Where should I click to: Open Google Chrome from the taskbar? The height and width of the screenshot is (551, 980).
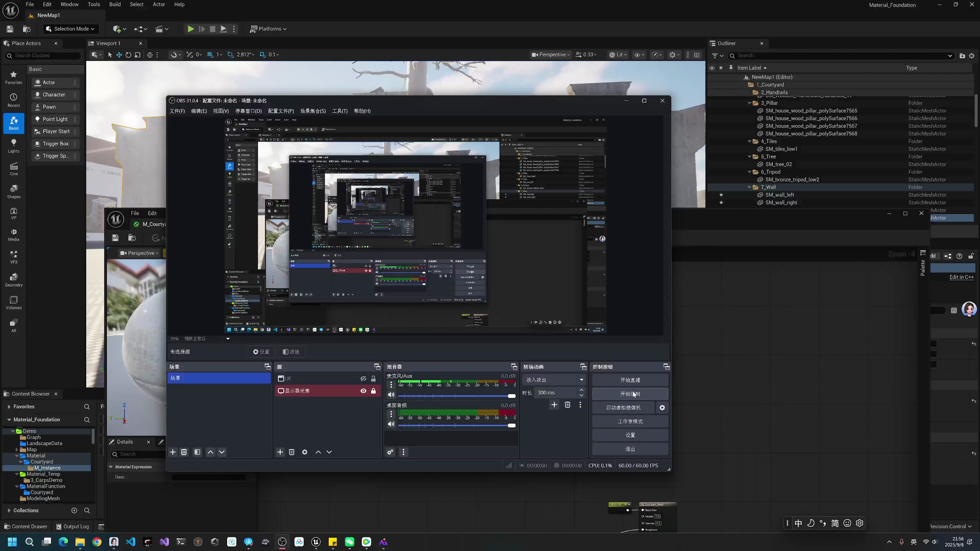tap(97, 542)
